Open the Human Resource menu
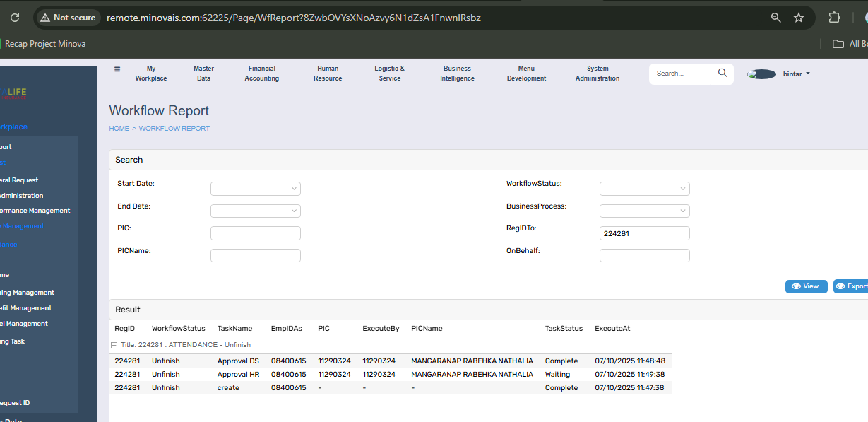The width and height of the screenshot is (868, 422). tap(327, 74)
